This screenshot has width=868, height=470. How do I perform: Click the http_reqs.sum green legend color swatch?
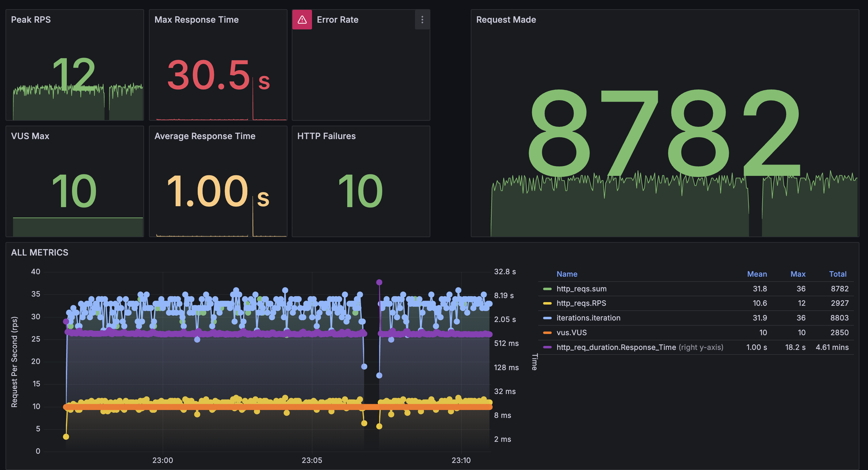click(547, 289)
